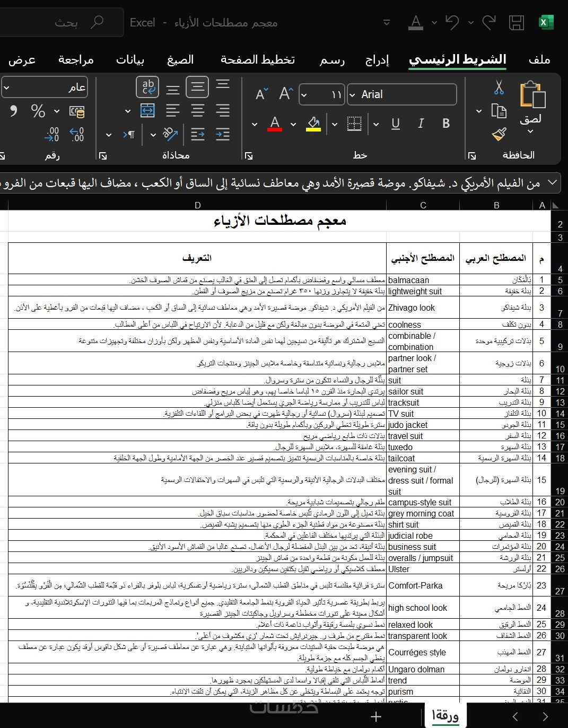
Task: Switch to the مراجعة tab
Action: coord(76,60)
